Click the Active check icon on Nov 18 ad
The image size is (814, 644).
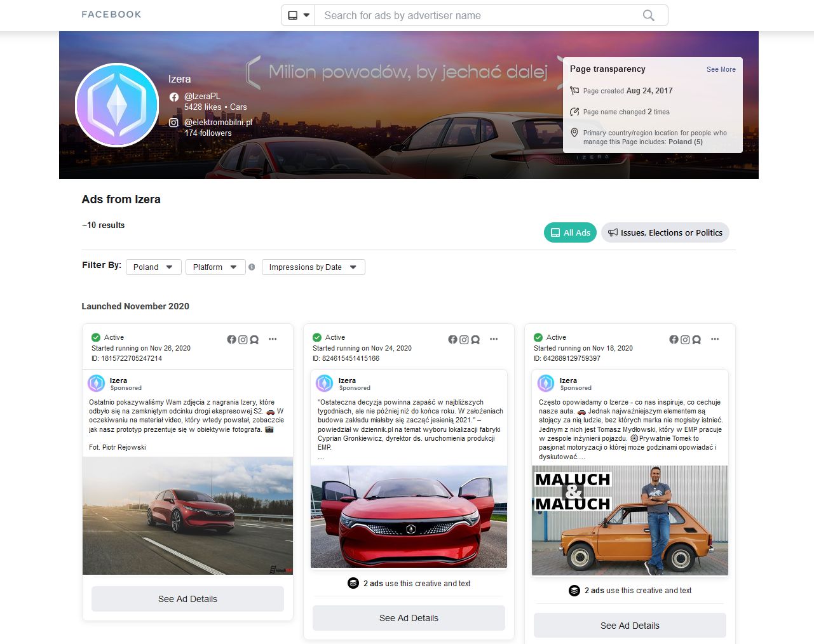pos(538,337)
